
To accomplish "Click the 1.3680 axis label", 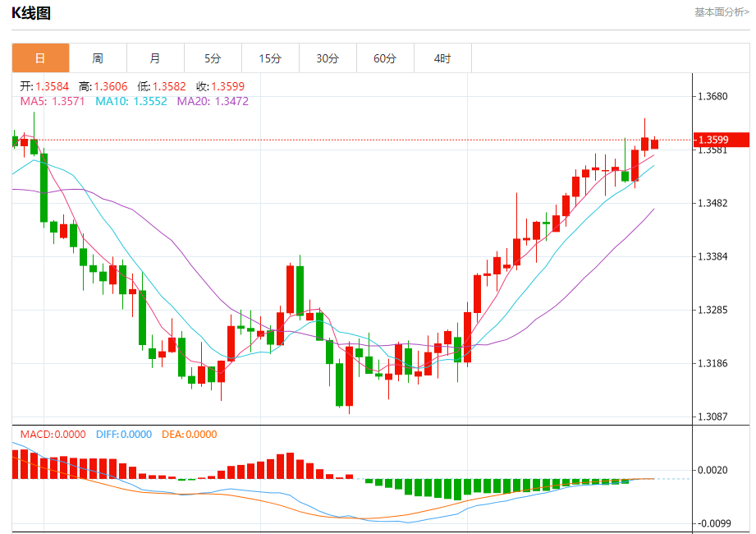I will [712, 96].
